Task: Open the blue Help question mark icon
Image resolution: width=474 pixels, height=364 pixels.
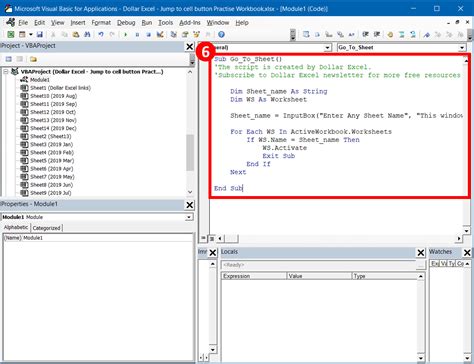Action: [x=221, y=34]
